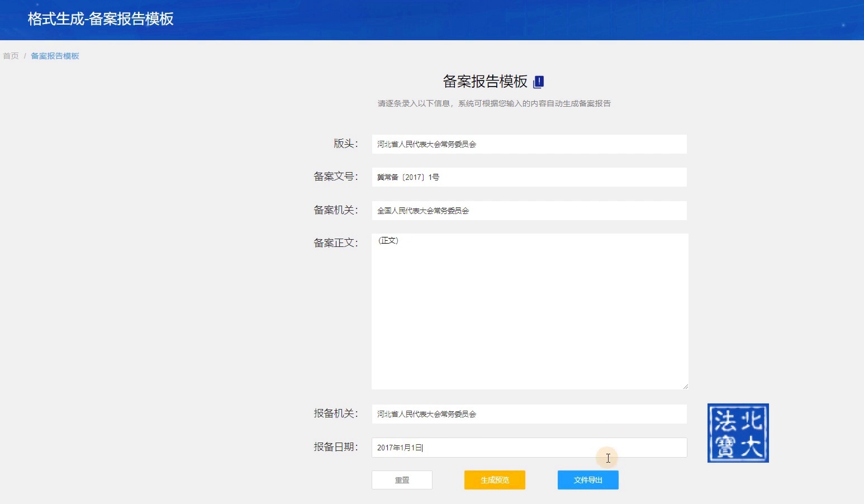Screen dimensions: 864x504
Task: Open the 首页 breadcrumb link
Action: [11, 56]
